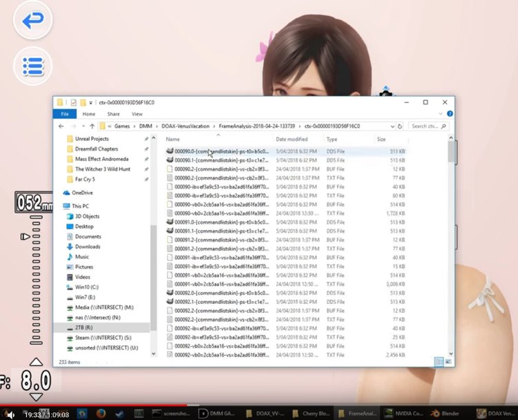Switch to details view toggle icon
This screenshot has width=518, height=420.
coord(439,362)
